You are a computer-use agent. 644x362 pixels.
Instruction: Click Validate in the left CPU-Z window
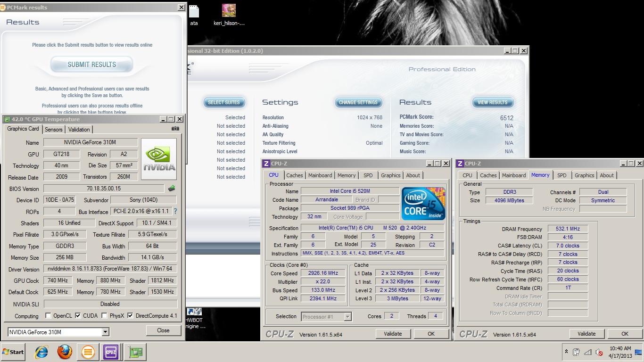coord(393,334)
